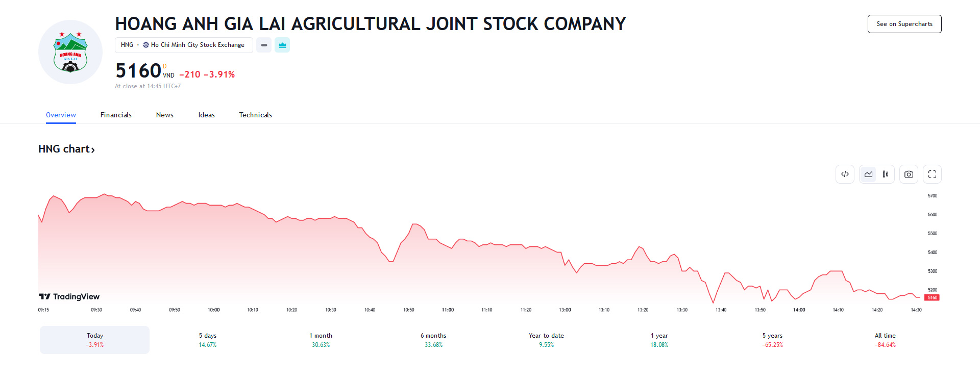
Task: Click the red 5160 price label on axis
Action: [x=932, y=297]
